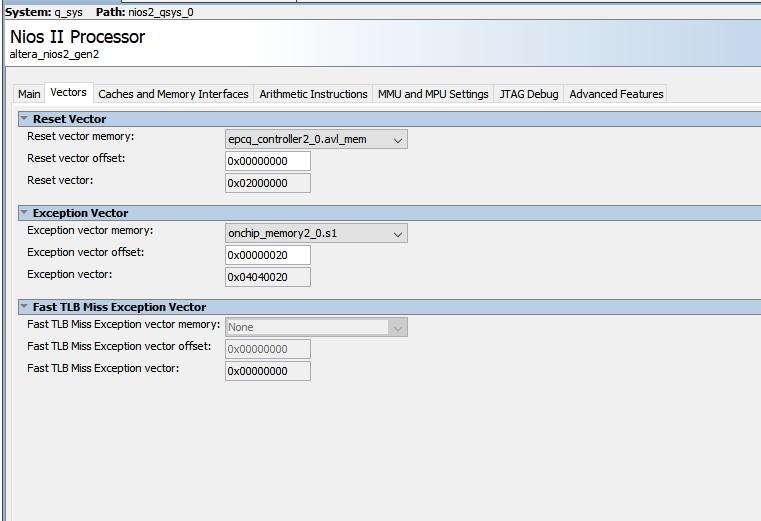Open the Exception vector memory dropdown
Screen dimensions: 761x521
click(316, 233)
